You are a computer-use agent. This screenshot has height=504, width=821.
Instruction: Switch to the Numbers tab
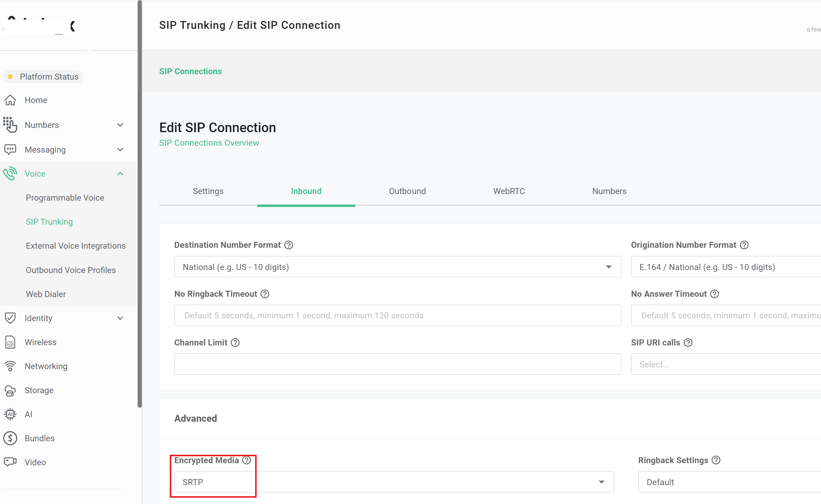(609, 191)
